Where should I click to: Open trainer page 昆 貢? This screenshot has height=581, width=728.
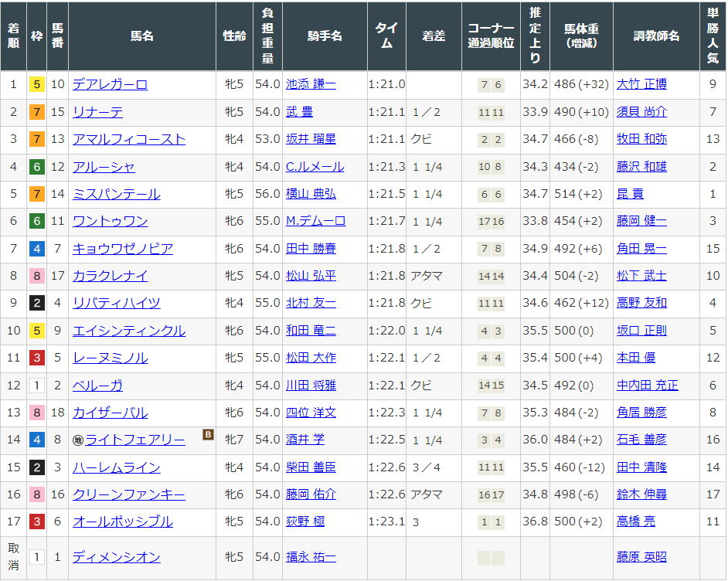[630, 194]
